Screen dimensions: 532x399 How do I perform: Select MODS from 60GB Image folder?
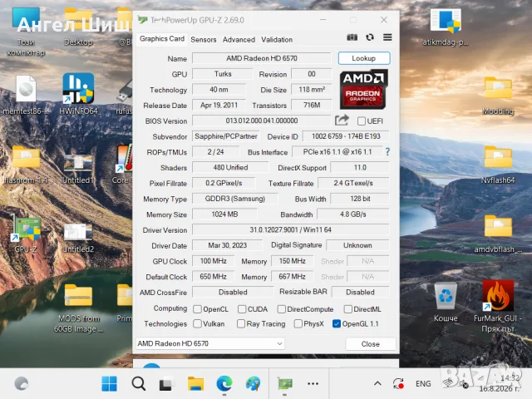[x=78, y=308]
